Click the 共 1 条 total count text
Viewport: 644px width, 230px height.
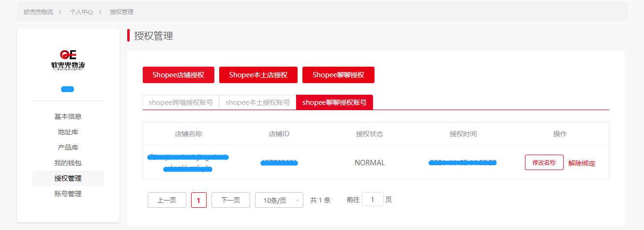click(320, 200)
